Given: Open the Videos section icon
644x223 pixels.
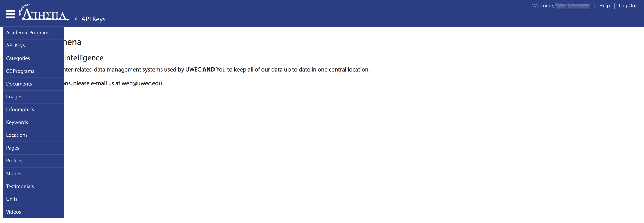Looking at the screenshot, I should coord(13,211).
